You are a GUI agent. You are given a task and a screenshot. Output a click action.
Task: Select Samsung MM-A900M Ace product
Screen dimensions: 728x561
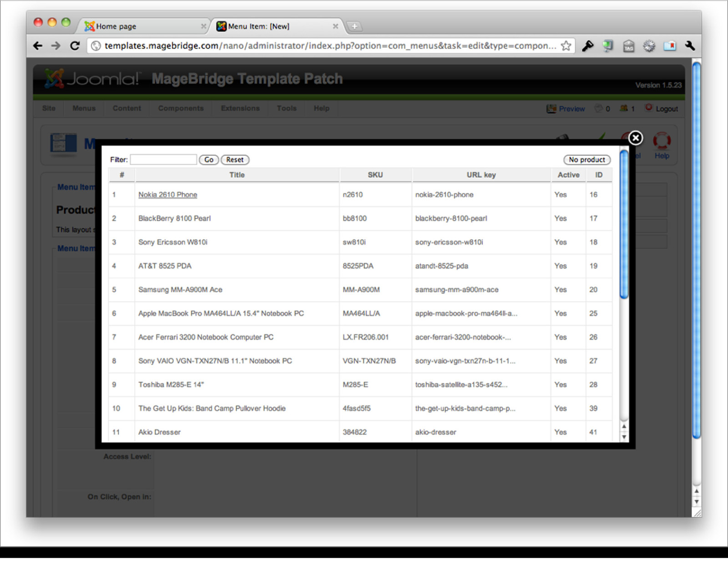click(180, 290)
